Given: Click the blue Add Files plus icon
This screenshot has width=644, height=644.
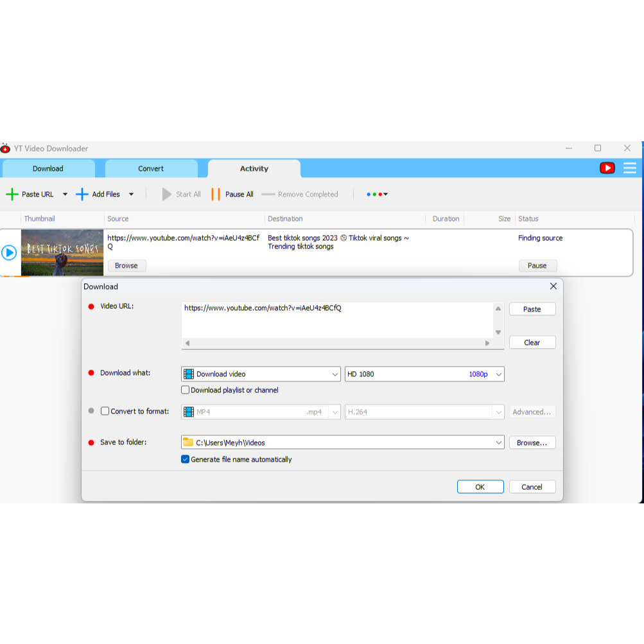Looking at the screenshot, I should [82, 195].
